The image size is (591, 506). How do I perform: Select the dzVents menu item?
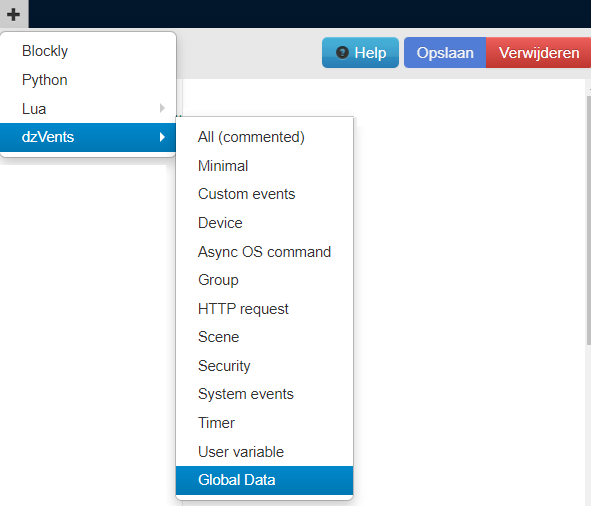[x=88, y=137]
